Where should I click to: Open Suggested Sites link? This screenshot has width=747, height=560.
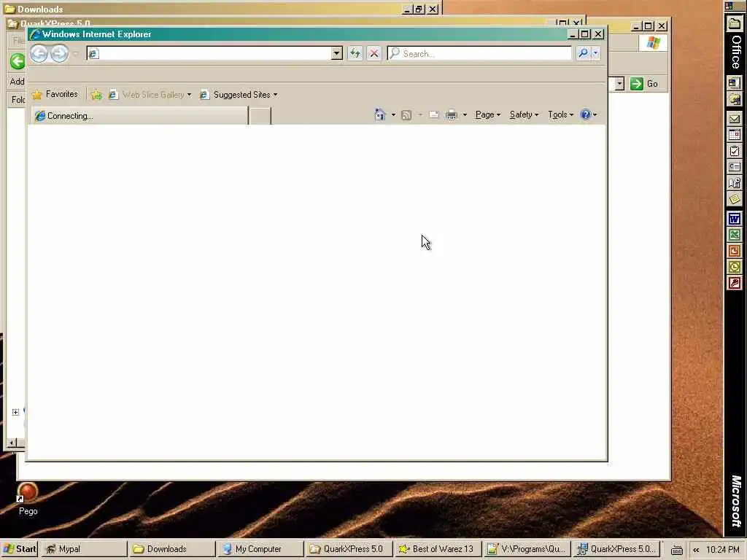click(239, 95)
